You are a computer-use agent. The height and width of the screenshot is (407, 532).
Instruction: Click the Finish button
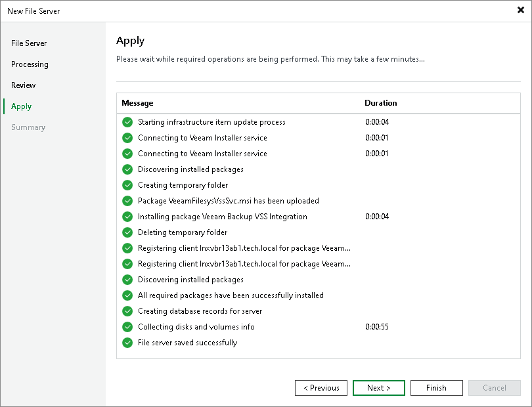(436, 388)
